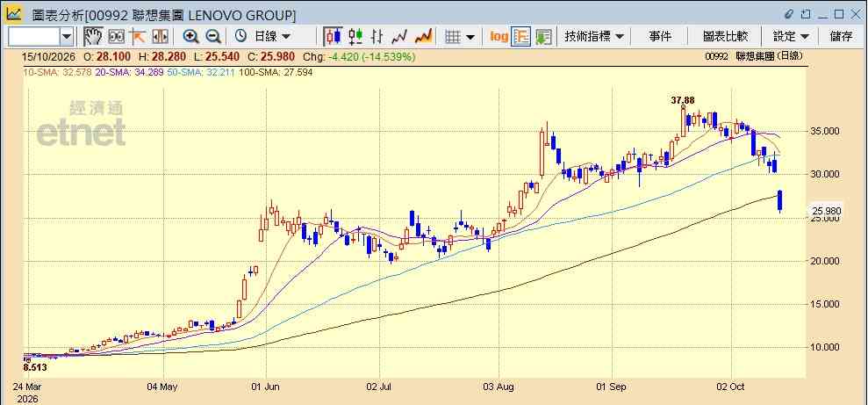868x405 pixels.
Task: Click the 事件 events button
Action: [660, 37]
